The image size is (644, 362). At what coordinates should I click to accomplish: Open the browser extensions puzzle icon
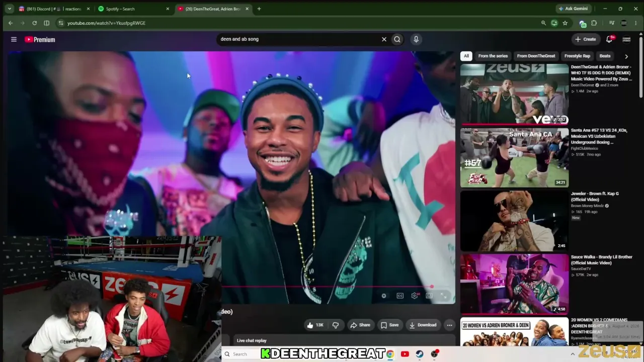coord(594,23)
